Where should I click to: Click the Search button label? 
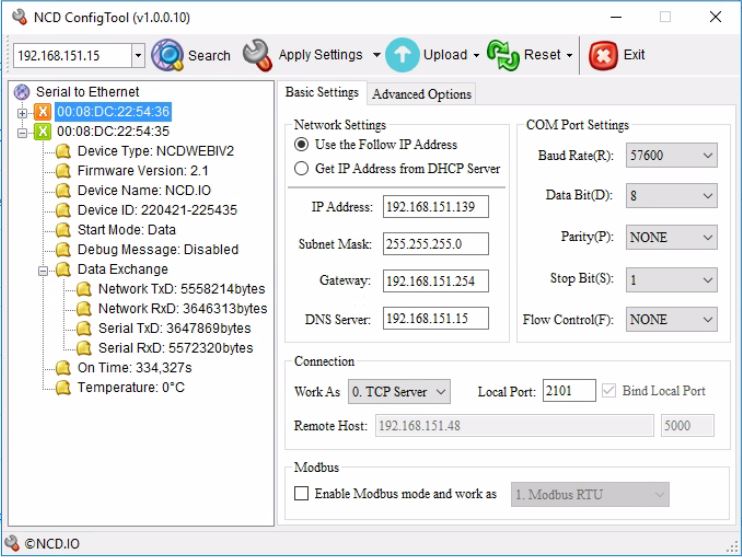[x=209, y=55]
